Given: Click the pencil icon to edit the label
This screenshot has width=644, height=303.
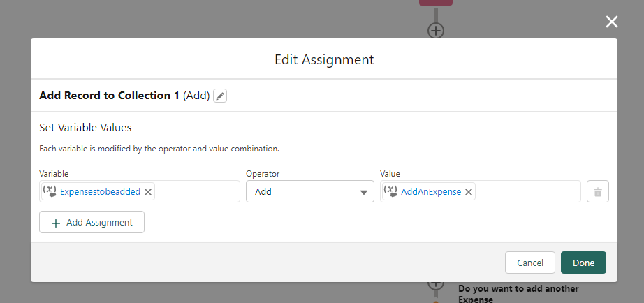Looking at the screenshot, I should 220,96.
